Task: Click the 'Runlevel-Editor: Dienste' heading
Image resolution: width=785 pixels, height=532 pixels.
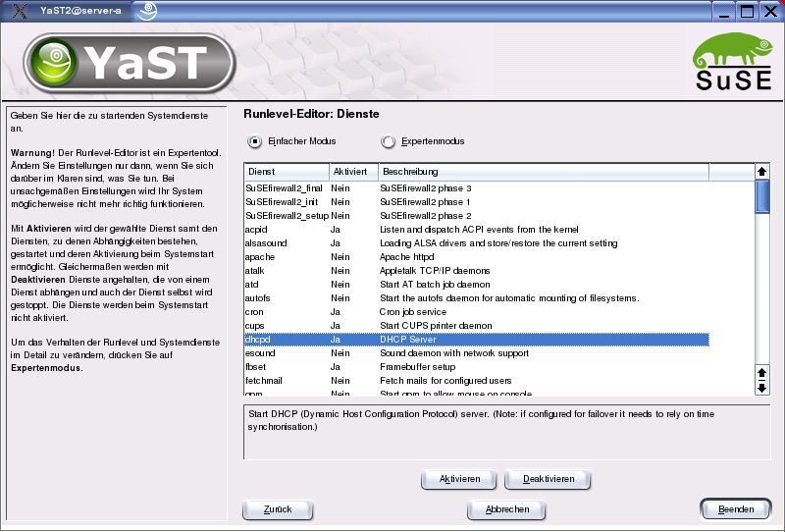Action: pyautogui.click(x=311, y=114)
